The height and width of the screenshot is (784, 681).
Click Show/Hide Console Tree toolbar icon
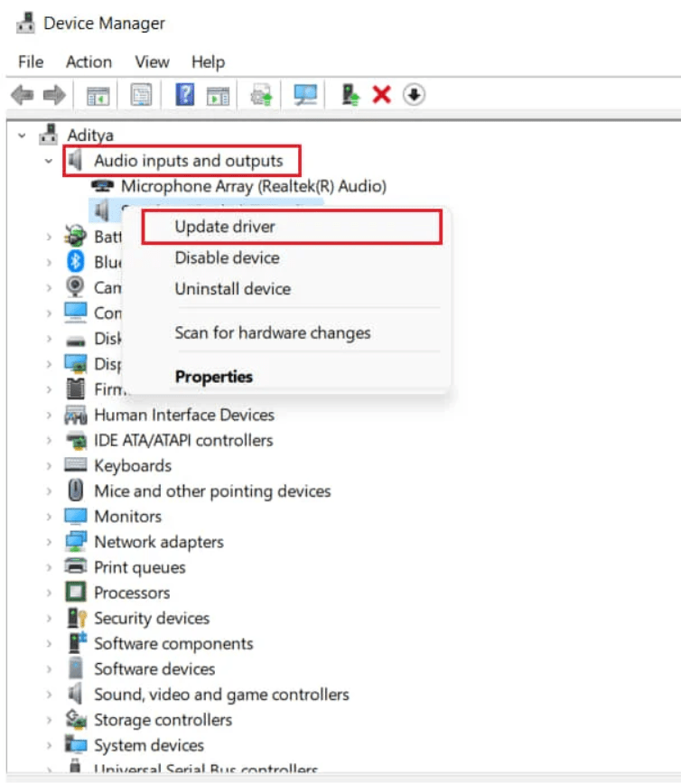(98, 95)
